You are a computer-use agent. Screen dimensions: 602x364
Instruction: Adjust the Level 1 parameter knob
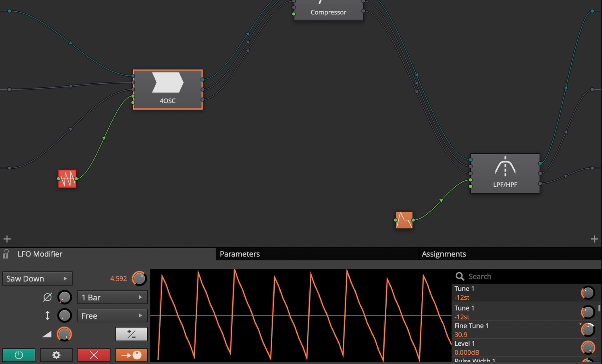[x=588, y=347]
